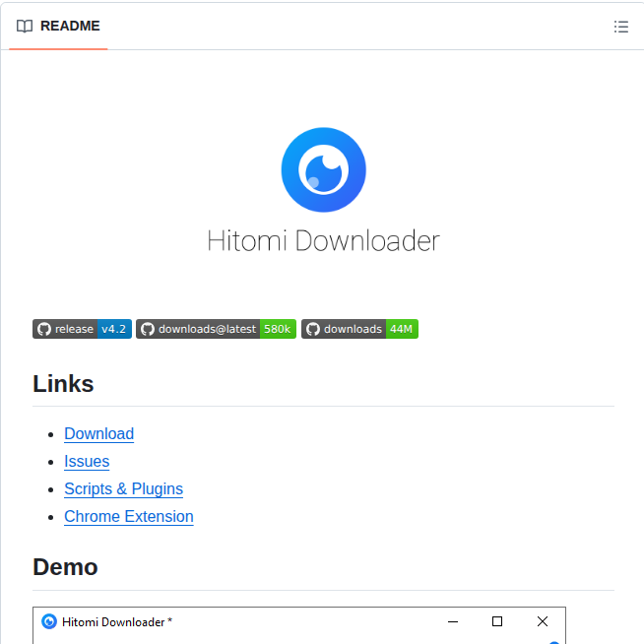Click the GitHub logo on downloads@latest badge
644x644 pixels.
(148, 329)
